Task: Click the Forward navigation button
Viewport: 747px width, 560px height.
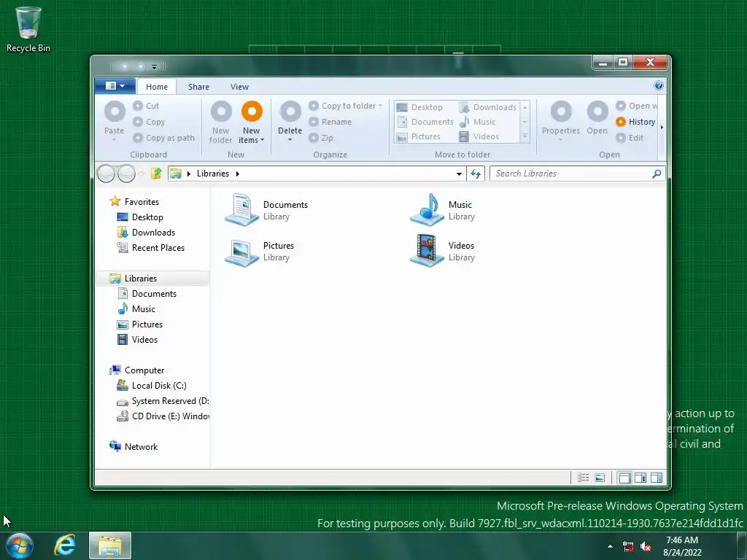Action: click(x=126, y=174)
